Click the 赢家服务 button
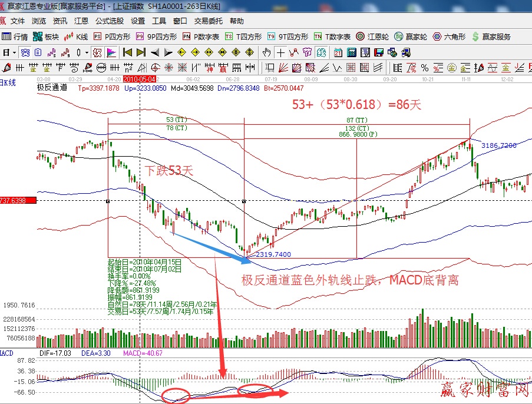 click(491, 37)
